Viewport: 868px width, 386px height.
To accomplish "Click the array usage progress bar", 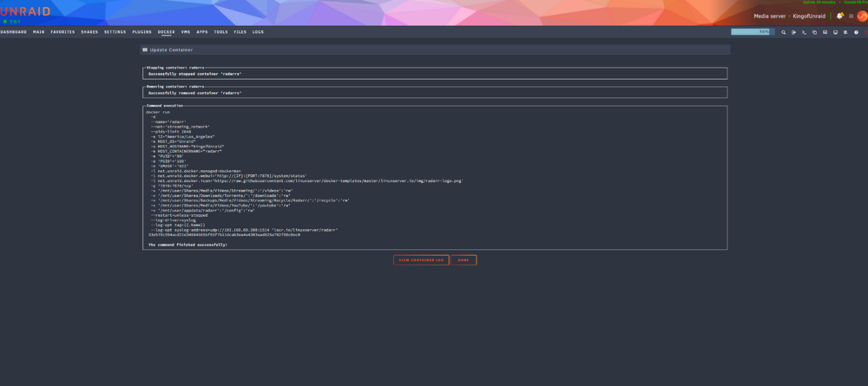I will point(753,32).
